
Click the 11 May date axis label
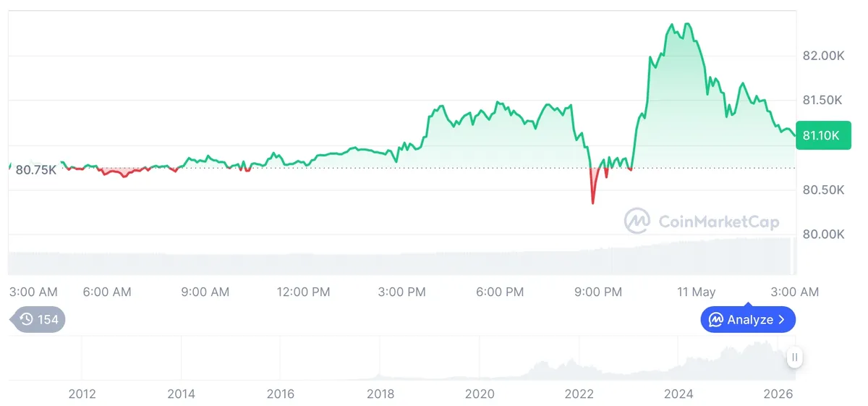click(x=696, y=292)
